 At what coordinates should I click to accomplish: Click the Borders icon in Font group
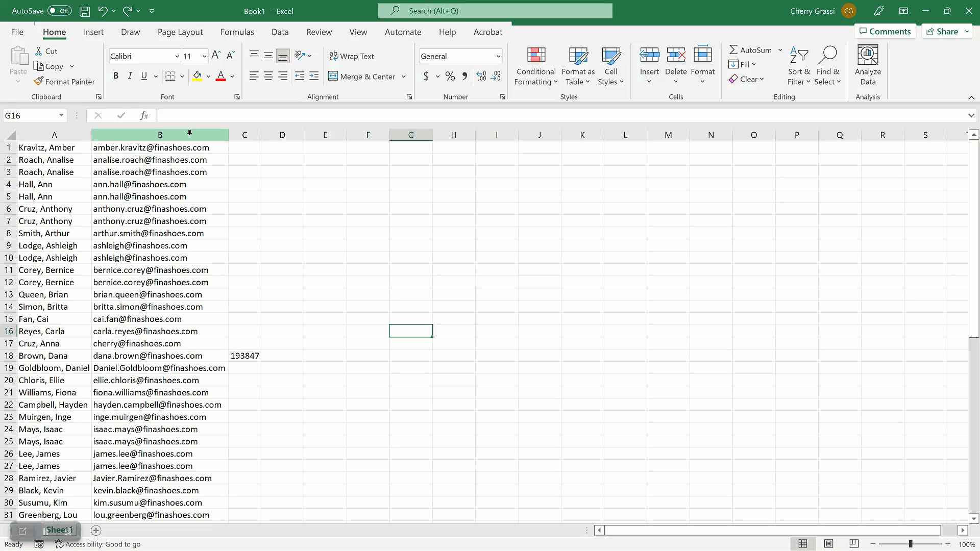[x=170, y=76]
